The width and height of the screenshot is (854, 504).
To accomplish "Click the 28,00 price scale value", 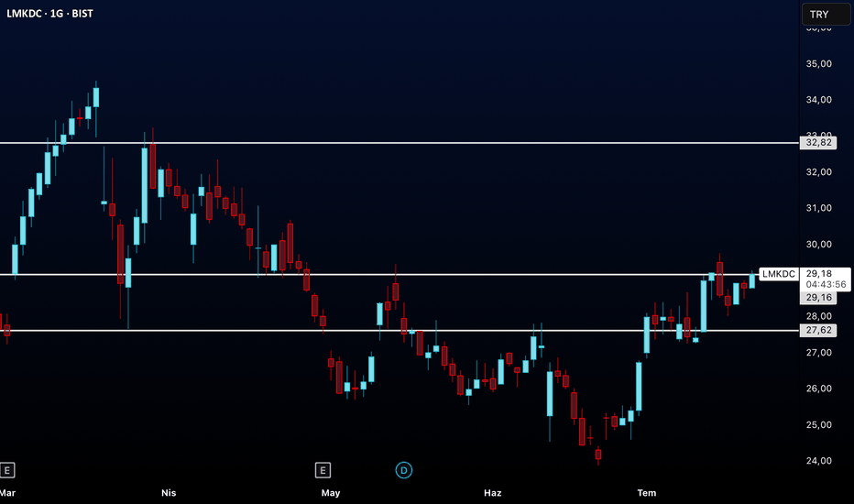I will [x=818, y=316].
